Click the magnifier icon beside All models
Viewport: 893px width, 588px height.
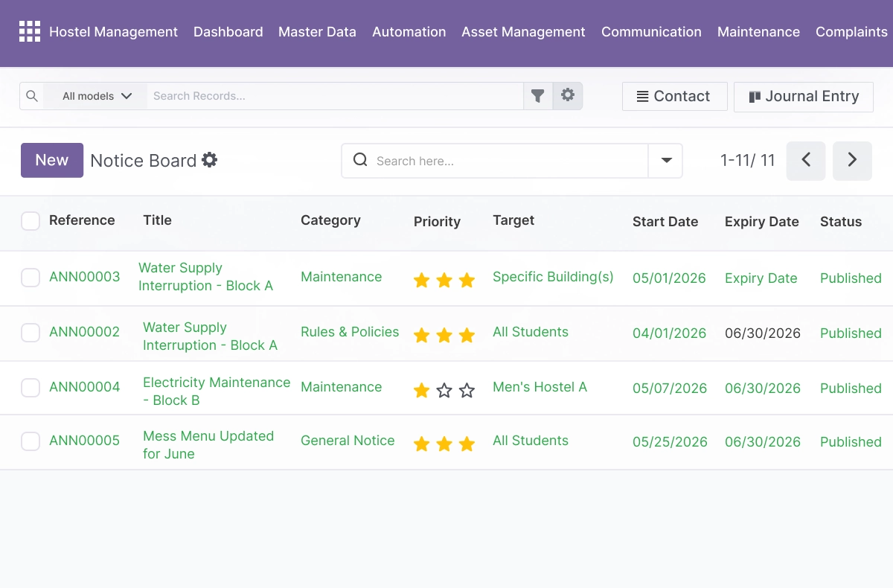(31, 96)
